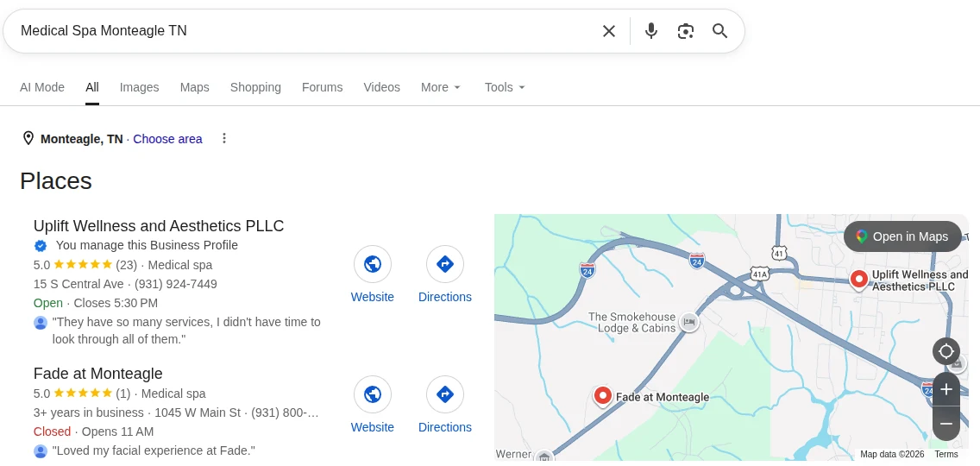This screenshot has height=466, width=980.
Task: Click 'The Smokehouse Lodge & Cabins' map label
Action: tap(631, 322)
